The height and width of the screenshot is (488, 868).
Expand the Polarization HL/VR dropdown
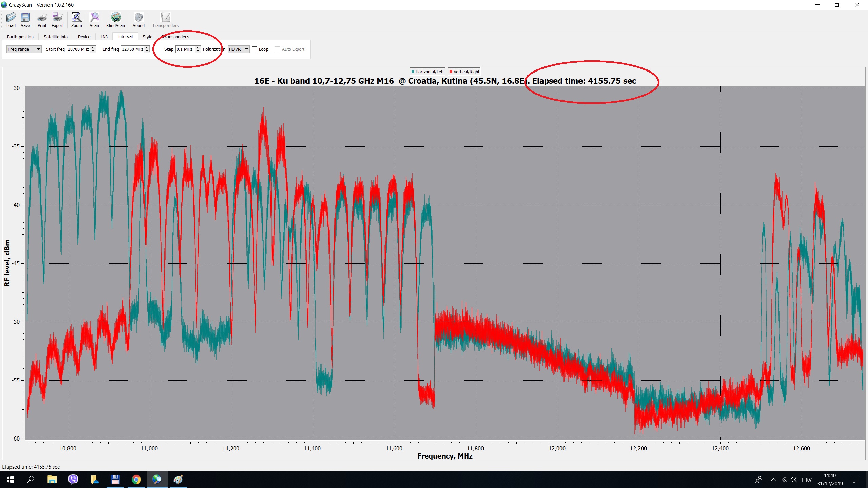tap(238, 49)
